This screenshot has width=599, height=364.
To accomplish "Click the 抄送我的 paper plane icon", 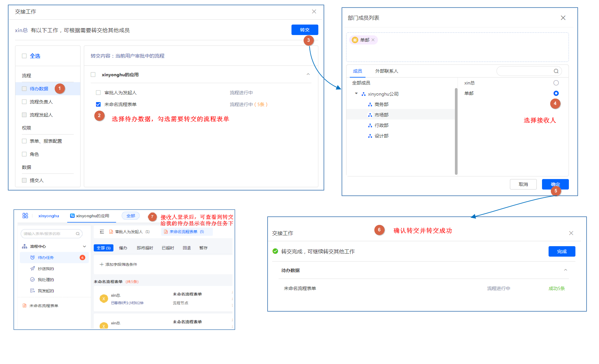I will tap(32, 269).
